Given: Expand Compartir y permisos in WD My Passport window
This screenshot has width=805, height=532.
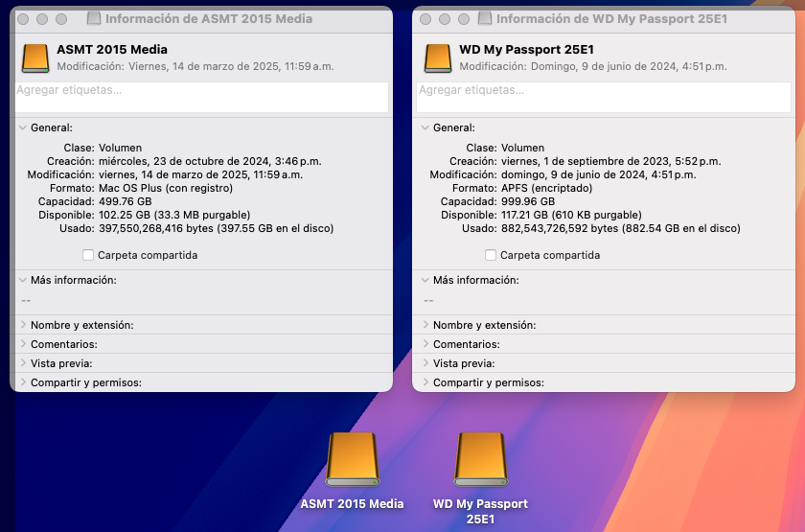Looking at the screenshot, I should [425, 382].
